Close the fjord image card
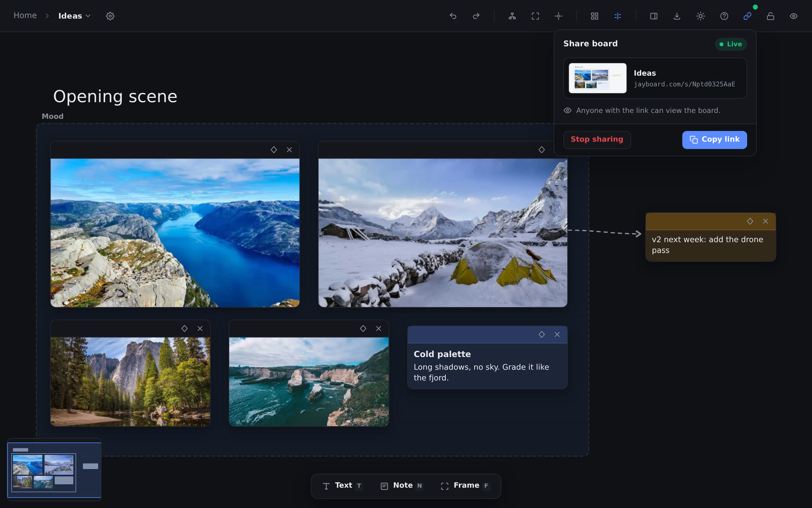 click(289, 150)
